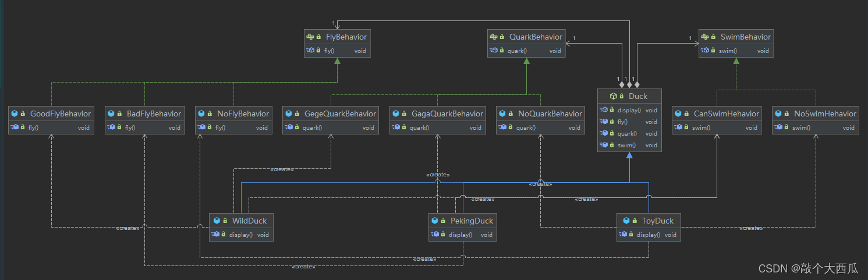The width and height of the screenshot is (868, 280).
Task: Click the swim() method icon in SwimBehavior
Action: point(705,51)
